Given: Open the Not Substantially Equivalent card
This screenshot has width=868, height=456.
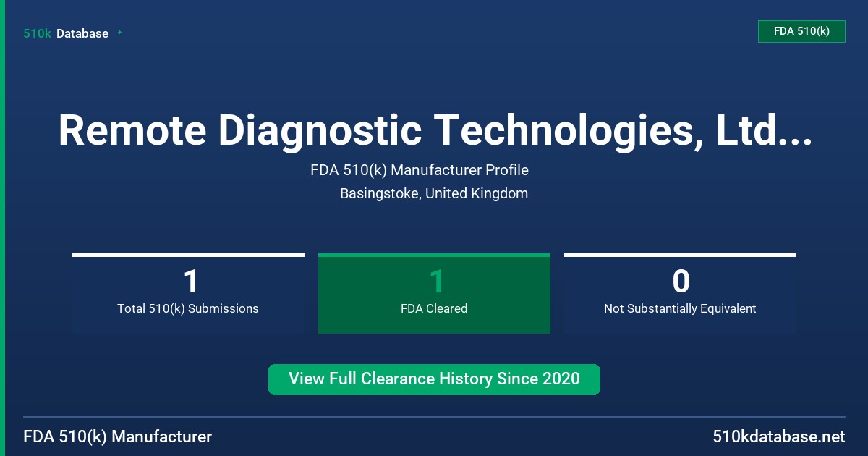Looking at the screenshot, I should point(680,293).
